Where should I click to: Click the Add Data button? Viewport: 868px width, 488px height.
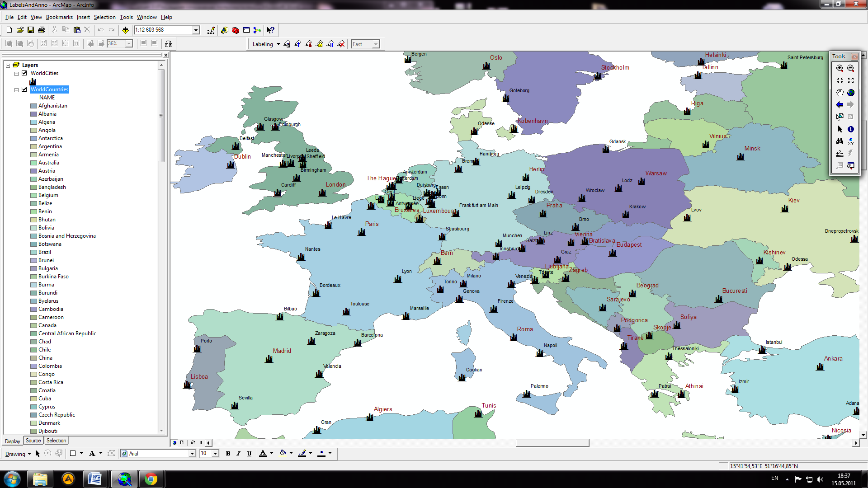(x=125, y=30)
